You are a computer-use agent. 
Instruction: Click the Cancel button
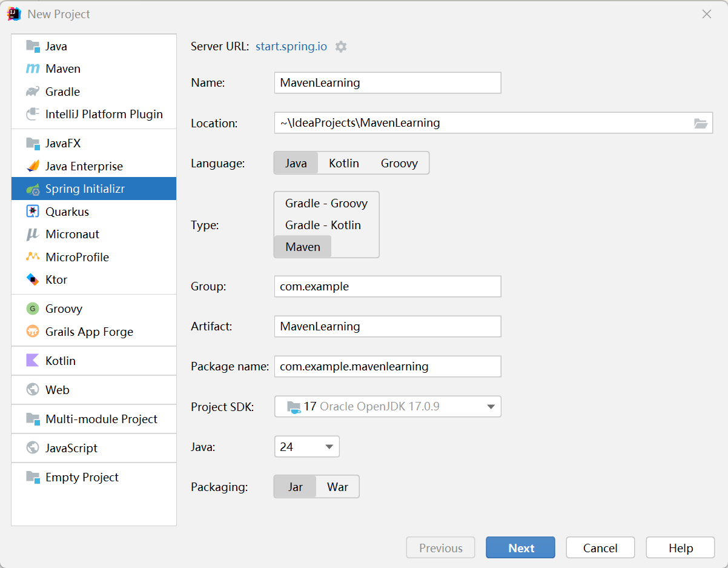(600, 547)
